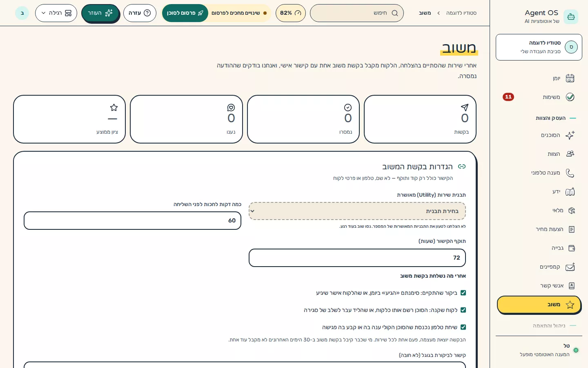Uncheck the שיחת טלפון נכנסת checkbox
Image resolution: width=588 pixels, height=368 pixels.
tap(463, 327)
